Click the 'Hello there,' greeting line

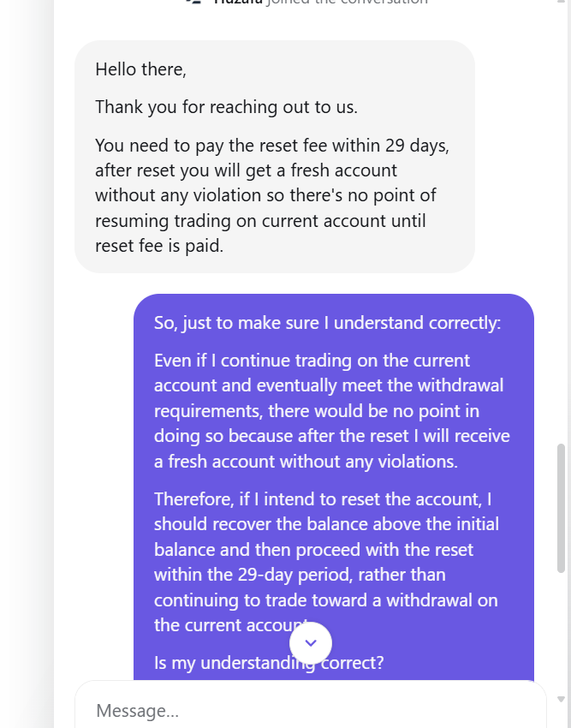coord(140,69)
